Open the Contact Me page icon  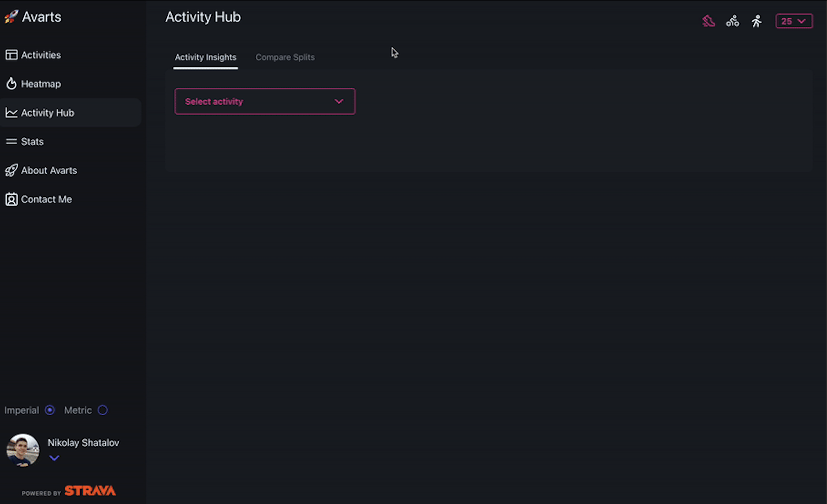(x=12, y=199)
